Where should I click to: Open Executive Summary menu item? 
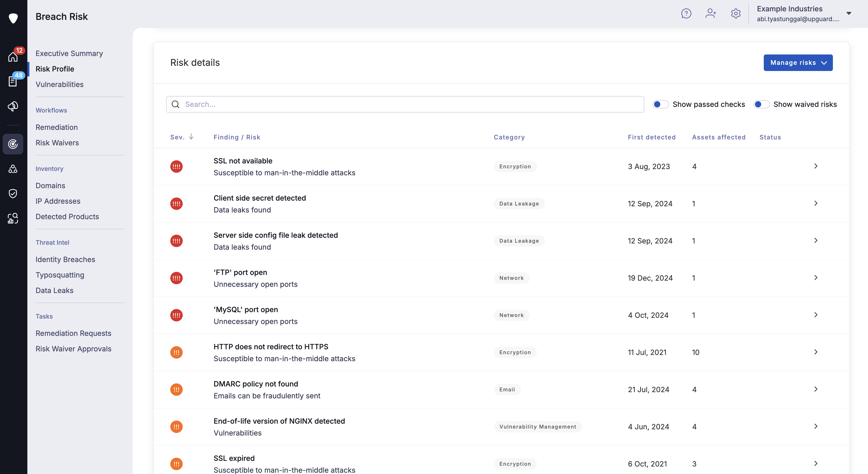(69, 53)
